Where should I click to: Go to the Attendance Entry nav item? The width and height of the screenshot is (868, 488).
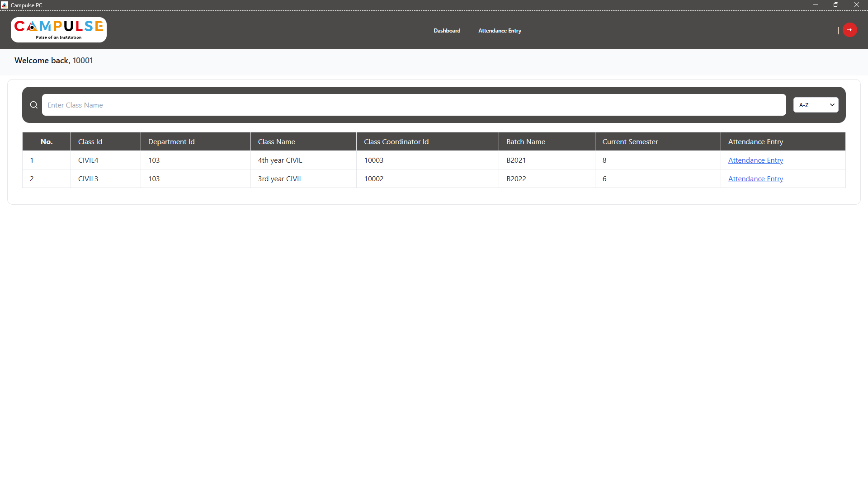pos(500,31)
